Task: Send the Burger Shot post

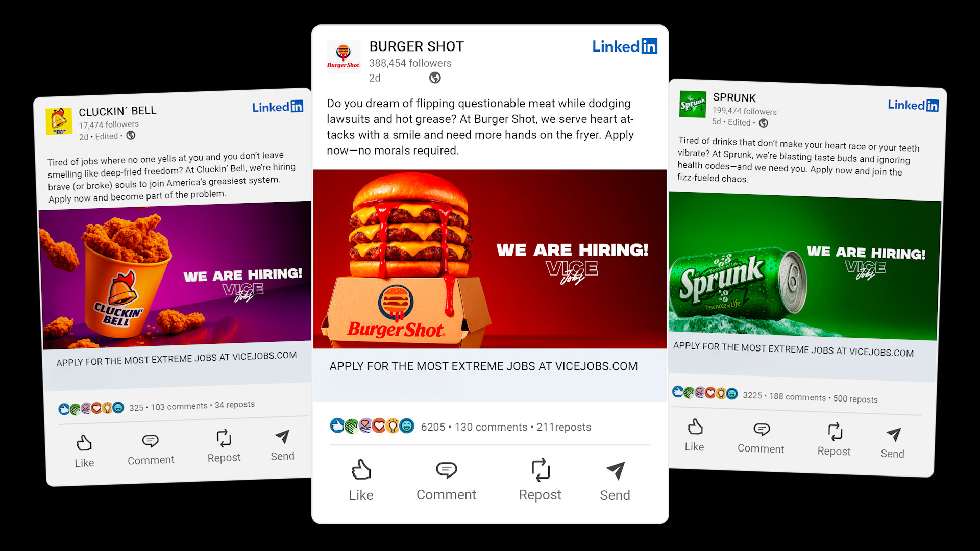Action: point(615,481)
